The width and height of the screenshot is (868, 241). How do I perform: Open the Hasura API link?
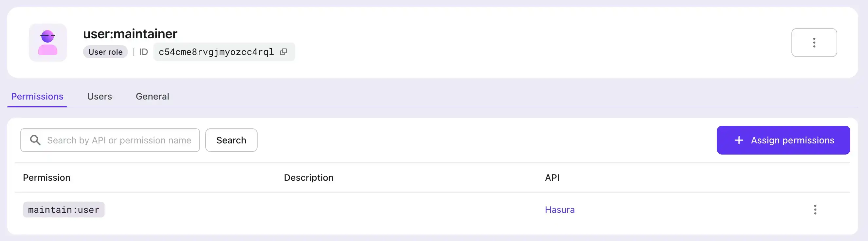559,210
